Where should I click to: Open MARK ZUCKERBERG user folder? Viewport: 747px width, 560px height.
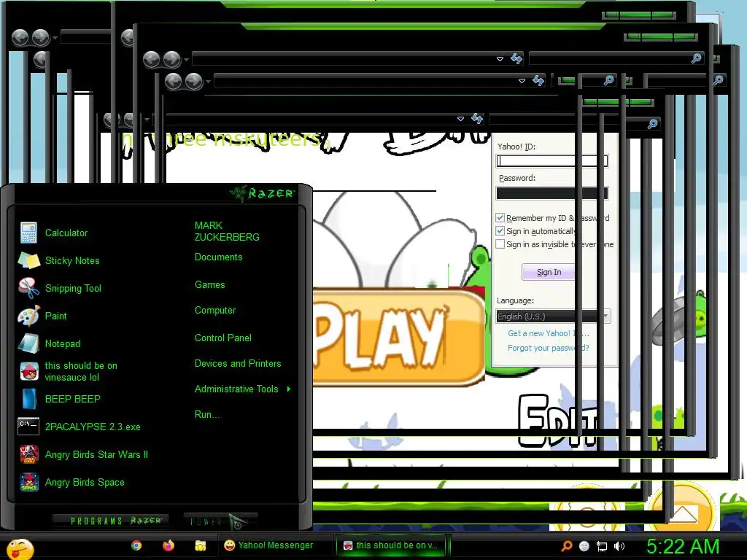click(x=227, y=231)
